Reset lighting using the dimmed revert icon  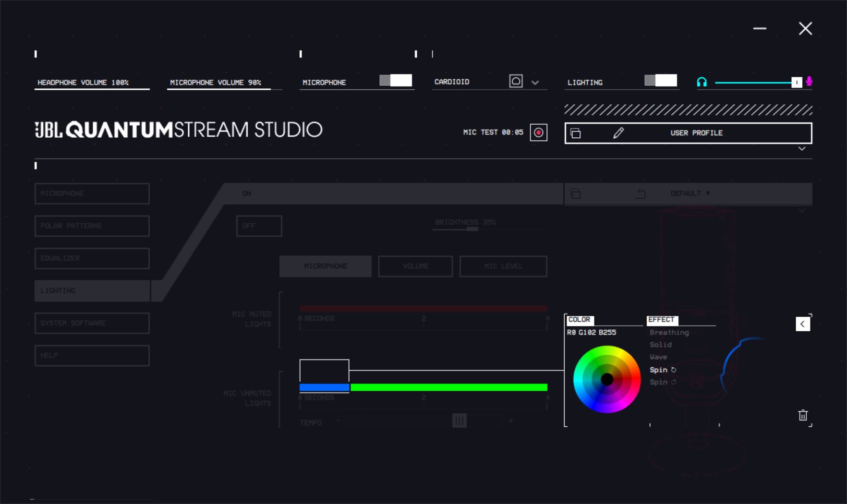tap(641, 193)
